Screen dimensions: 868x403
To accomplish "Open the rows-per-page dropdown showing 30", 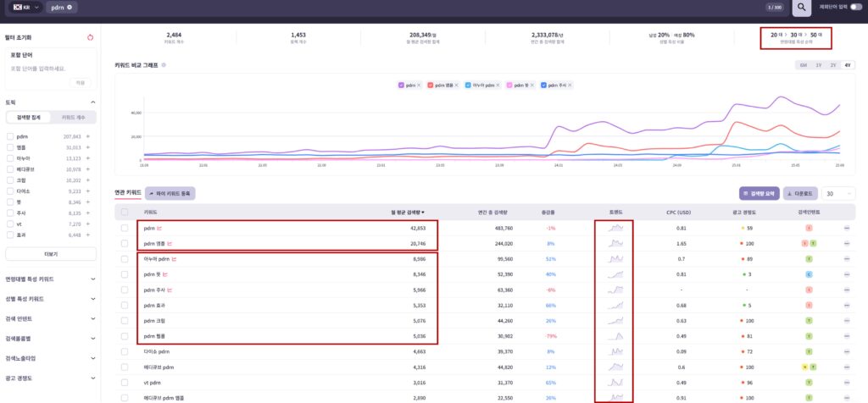I will (838, 193).
